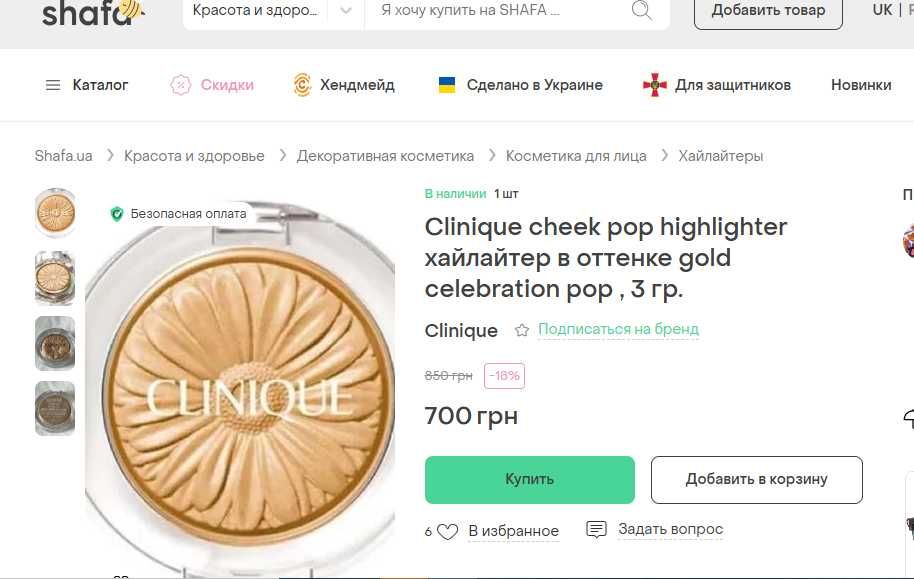This screenshot has width=914, height=579.
Task: Select the first product thumbnail
Action: click(55, 211)
